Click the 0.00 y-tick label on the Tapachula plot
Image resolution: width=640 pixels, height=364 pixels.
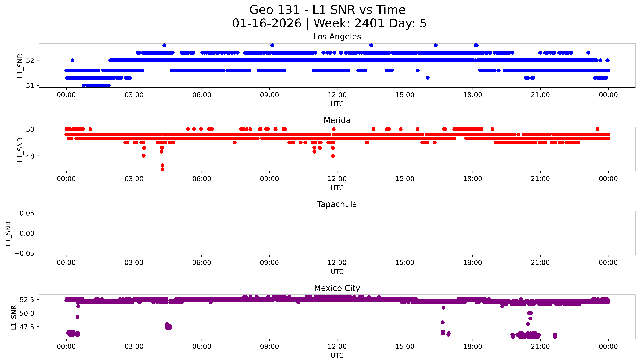27,233
